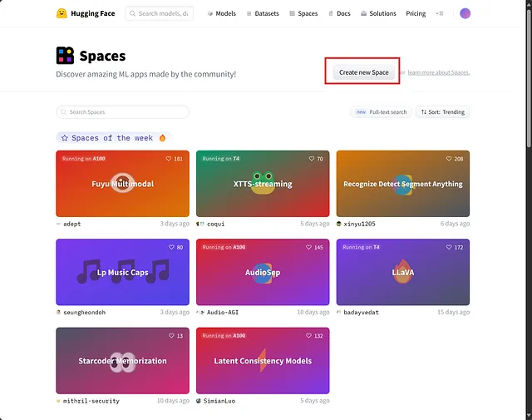Click the SimianLuo author avatar icon
The image size is (532, 420).
click(199, 401)
